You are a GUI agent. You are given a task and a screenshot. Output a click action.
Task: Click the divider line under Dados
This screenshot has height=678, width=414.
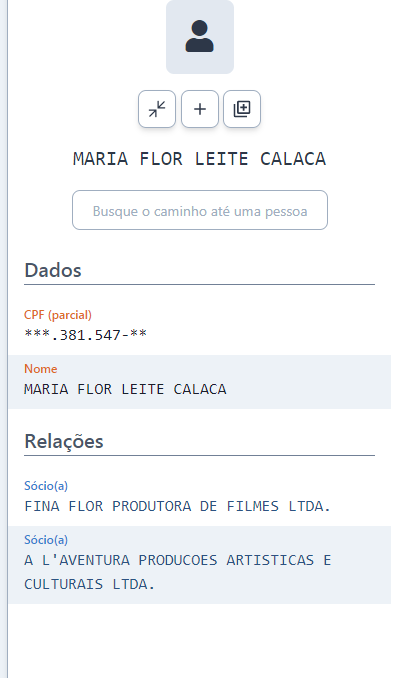click(x=199, y=285)
